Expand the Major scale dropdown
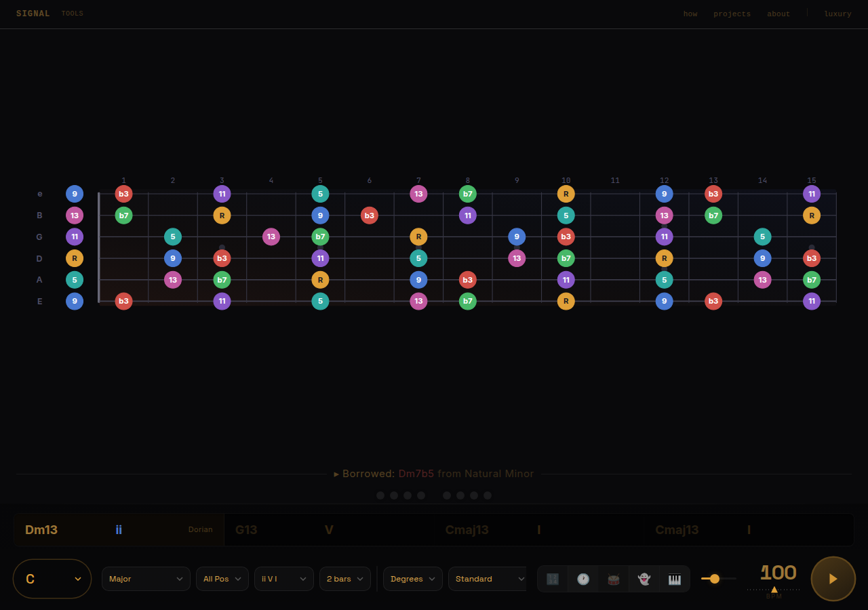 click(146, 579)
